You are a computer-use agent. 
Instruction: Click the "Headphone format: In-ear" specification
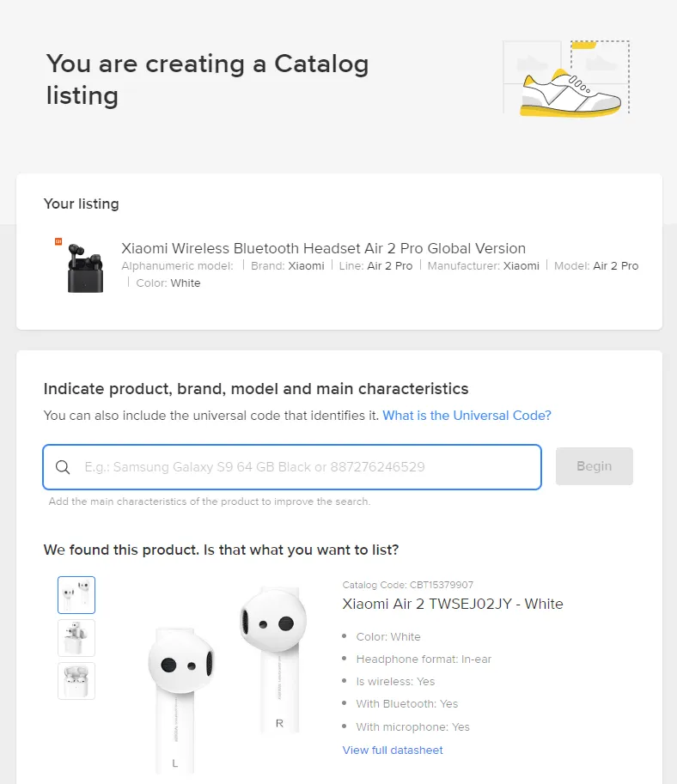click(424, 659)
